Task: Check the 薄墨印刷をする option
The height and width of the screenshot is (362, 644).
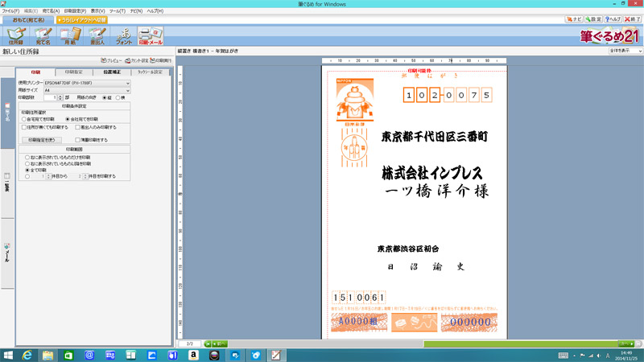Action: (x=78, y=139)
